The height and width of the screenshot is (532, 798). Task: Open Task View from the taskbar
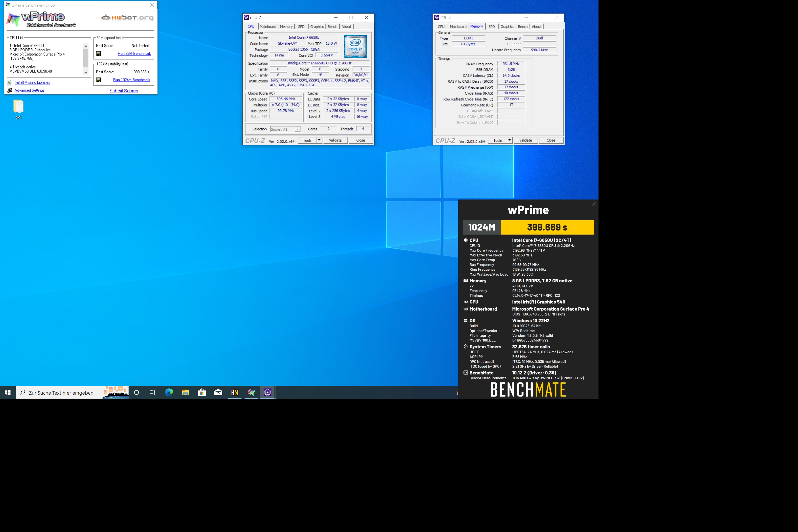[x=152, y=393]
